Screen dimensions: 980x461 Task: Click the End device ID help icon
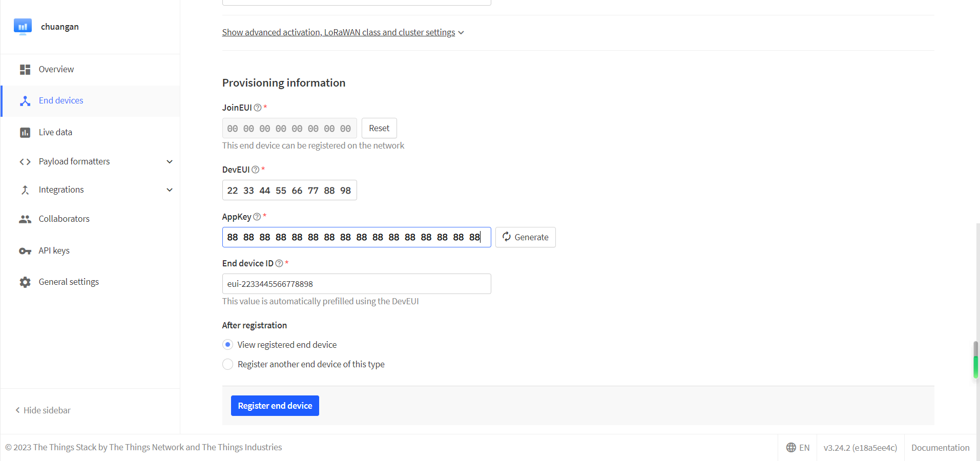279,263
